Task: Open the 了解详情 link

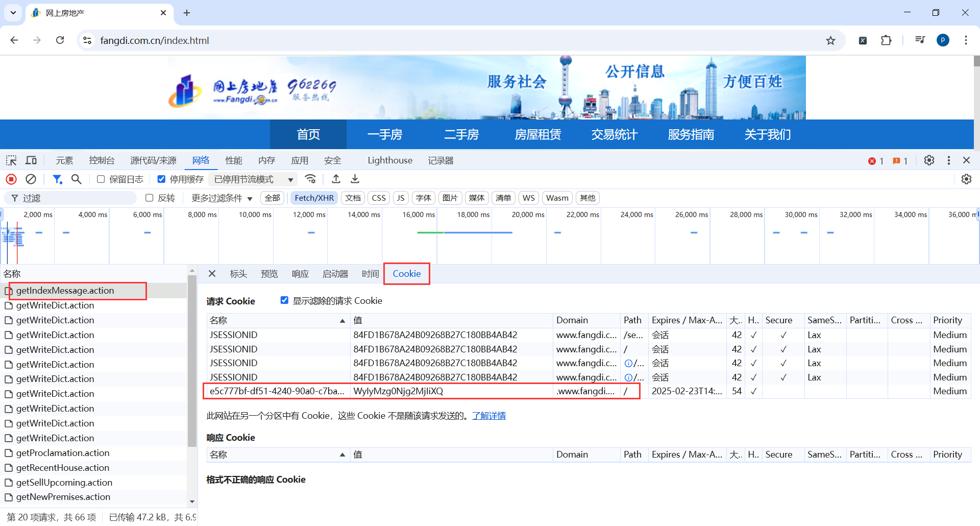Action: coord(489,416)
